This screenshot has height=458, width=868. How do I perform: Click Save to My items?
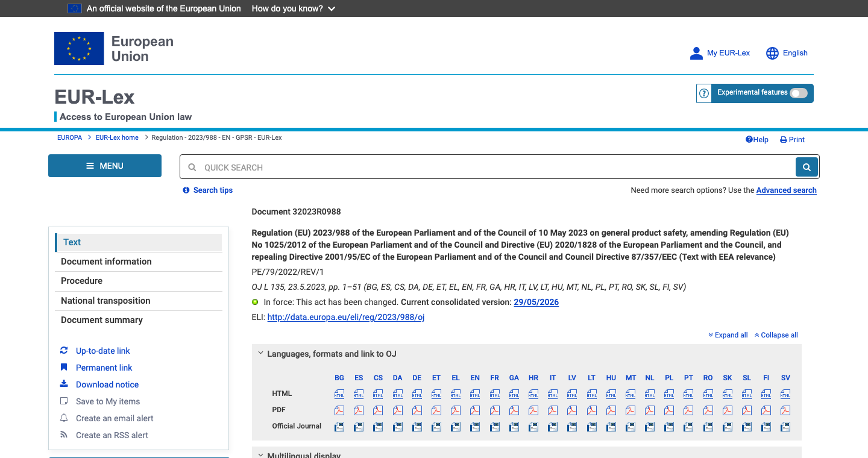[x=108, y=401]
